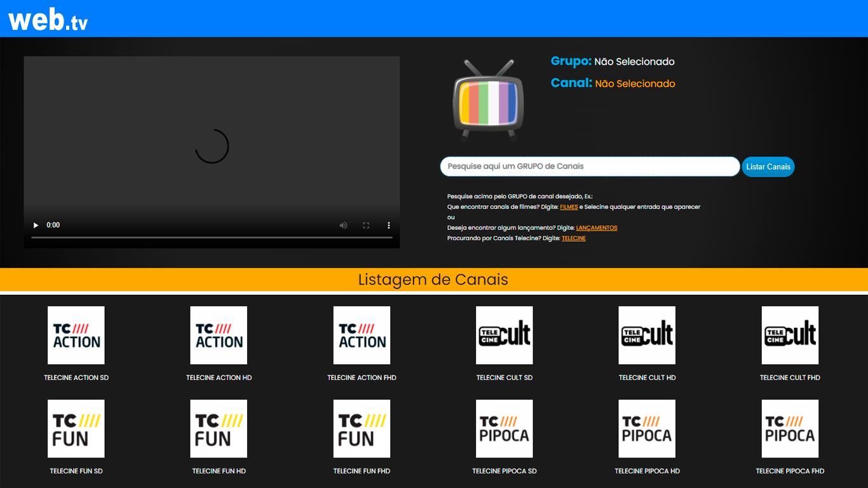Screen dimensions: 868x488
Task: Click the TELECINE ACTION FHD label
Action: tap(362, 377)
